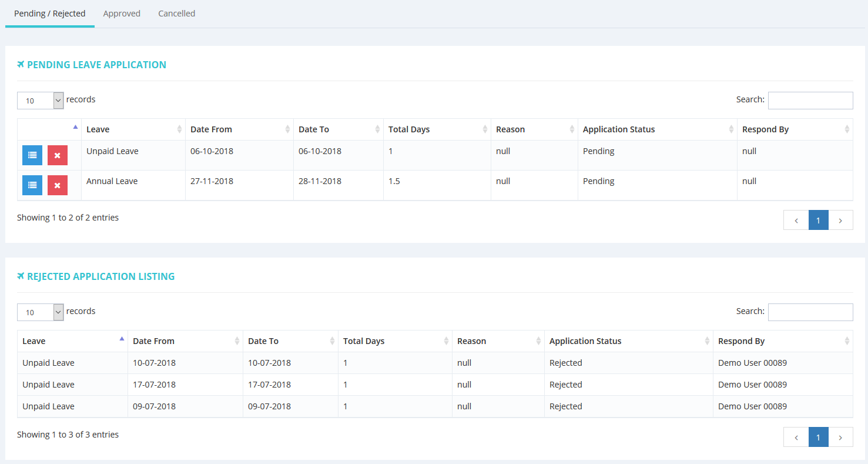Click page 1 button in pending table

tap(818, 220)
